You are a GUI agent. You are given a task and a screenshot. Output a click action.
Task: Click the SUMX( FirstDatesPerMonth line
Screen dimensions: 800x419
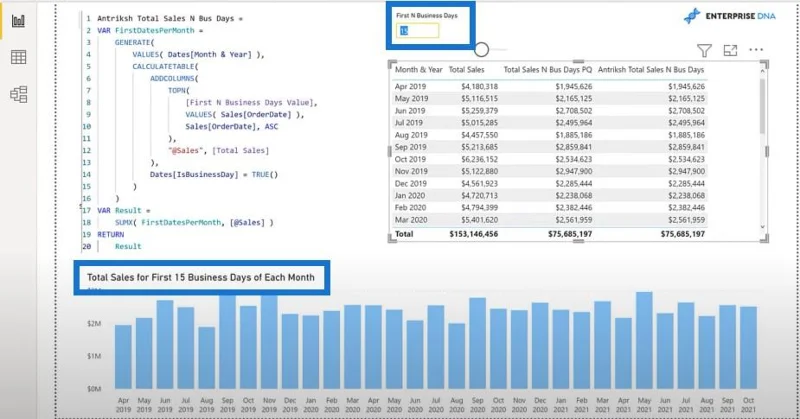(194, 223)
